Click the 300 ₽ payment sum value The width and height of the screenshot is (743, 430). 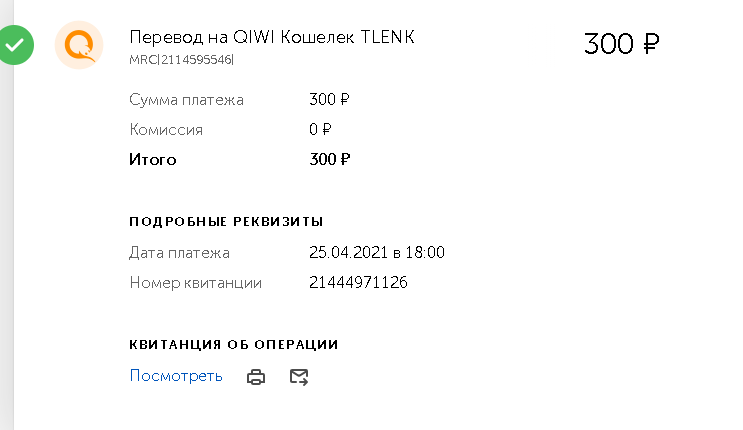coord(330,100)
